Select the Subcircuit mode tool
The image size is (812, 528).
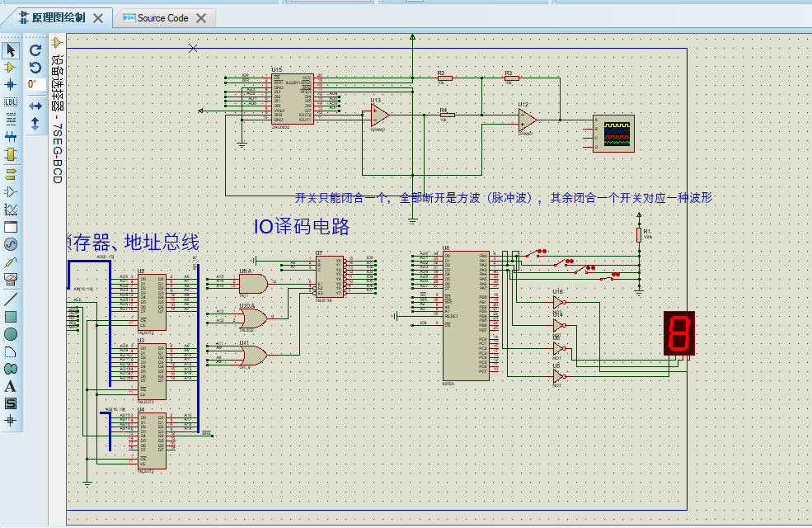pyautogui.click(x=11, y=154)
